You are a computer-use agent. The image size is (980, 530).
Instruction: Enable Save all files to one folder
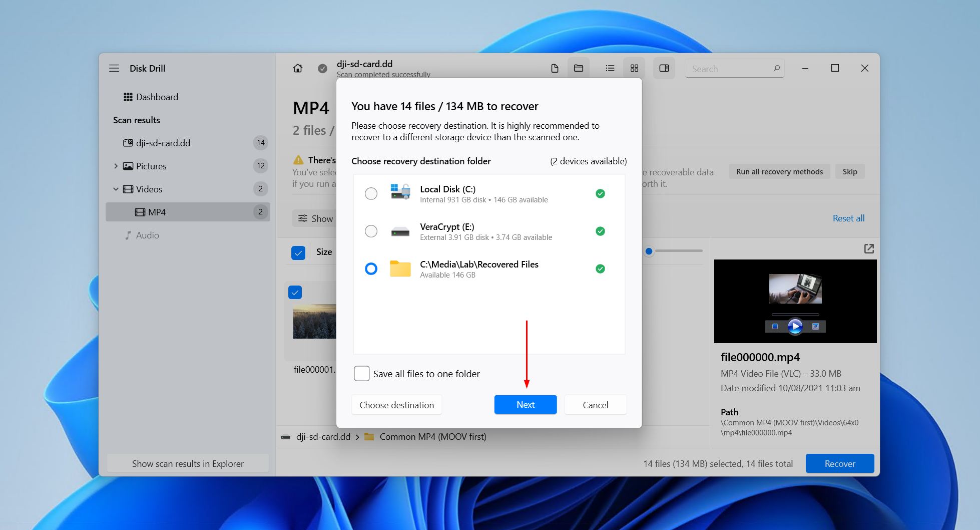[x=361, y=374]
